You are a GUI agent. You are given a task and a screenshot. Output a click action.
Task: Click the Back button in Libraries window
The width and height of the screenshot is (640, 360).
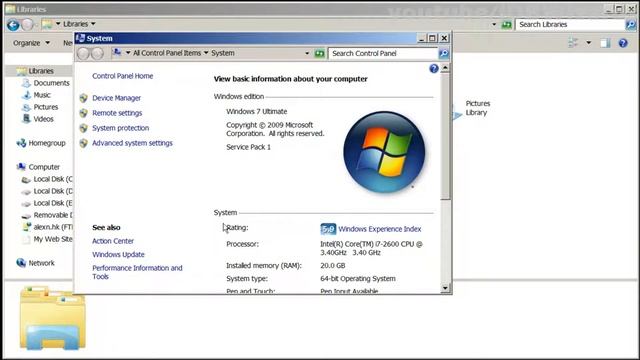coord(13,25)
